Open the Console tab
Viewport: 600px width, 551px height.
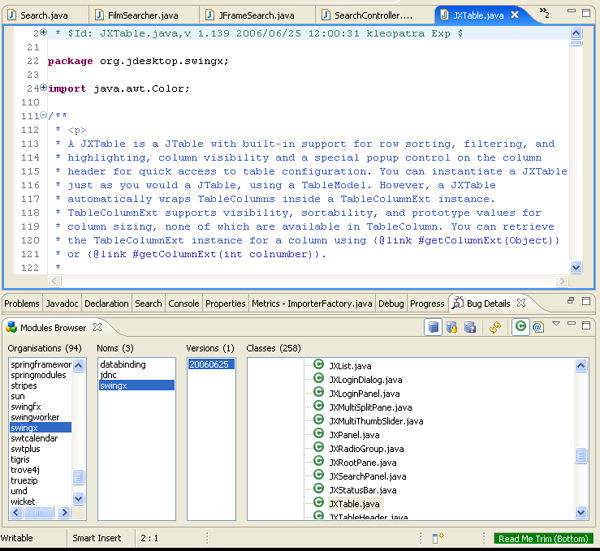183,303
